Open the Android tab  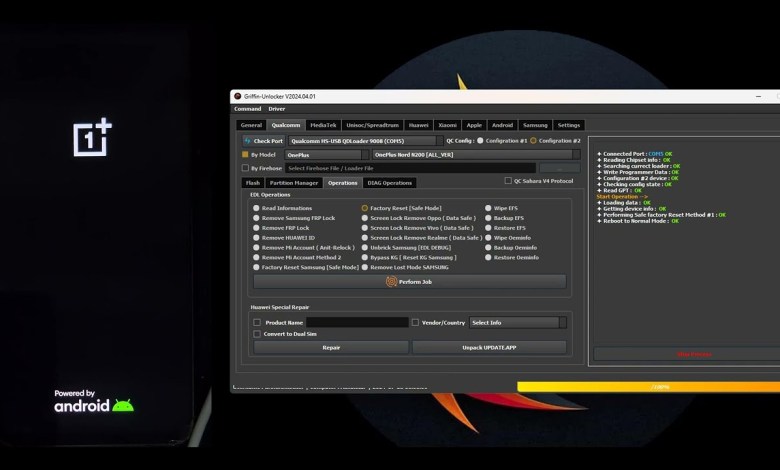(502, 125)
